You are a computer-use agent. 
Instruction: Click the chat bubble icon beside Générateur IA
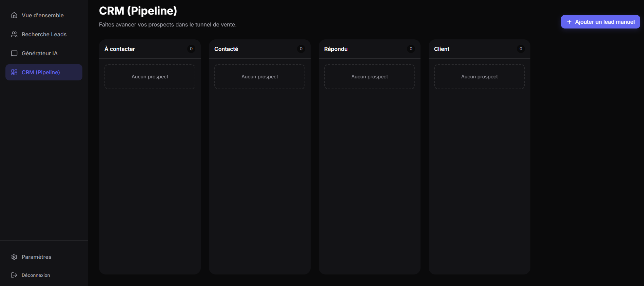pyautogui.click(x=14, y=53)
